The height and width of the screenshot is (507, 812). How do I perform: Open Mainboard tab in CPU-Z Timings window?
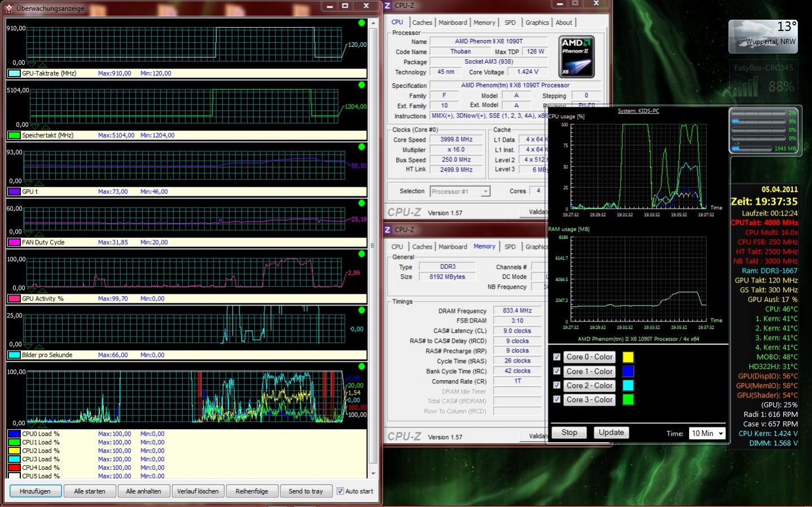tap(453, 247)
